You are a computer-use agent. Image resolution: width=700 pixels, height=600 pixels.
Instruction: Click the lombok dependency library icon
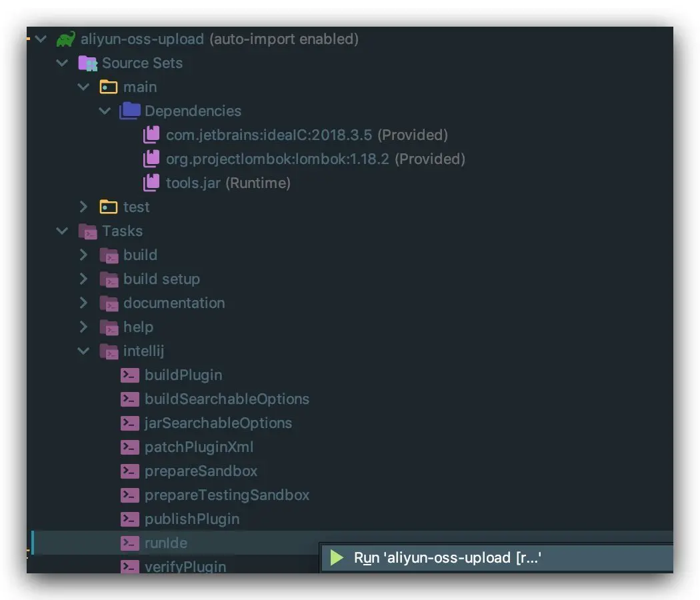pos(152,159)
